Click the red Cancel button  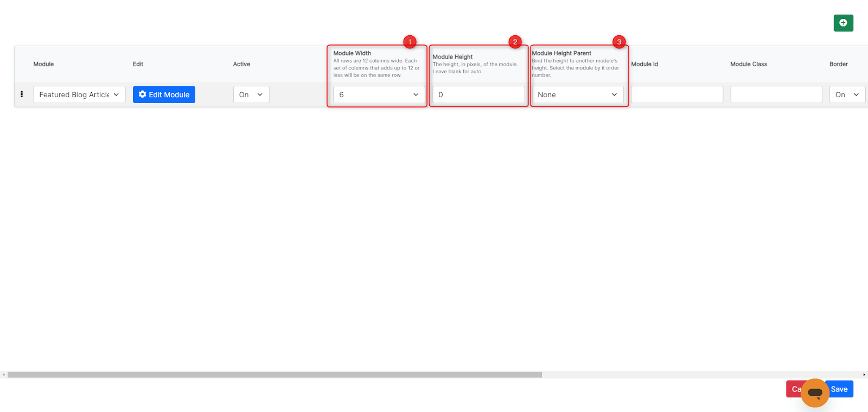793,389
